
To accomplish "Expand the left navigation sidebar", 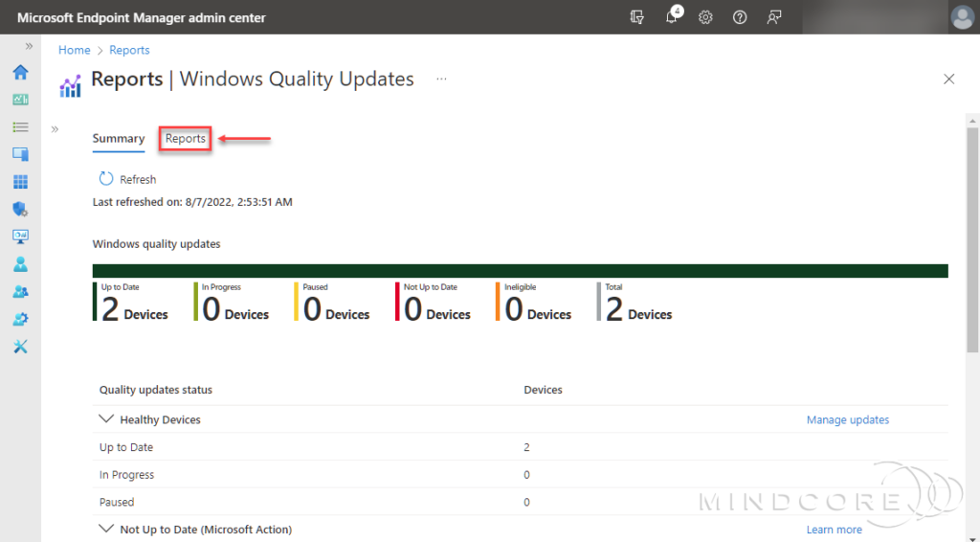I will (x=29, y=46).
